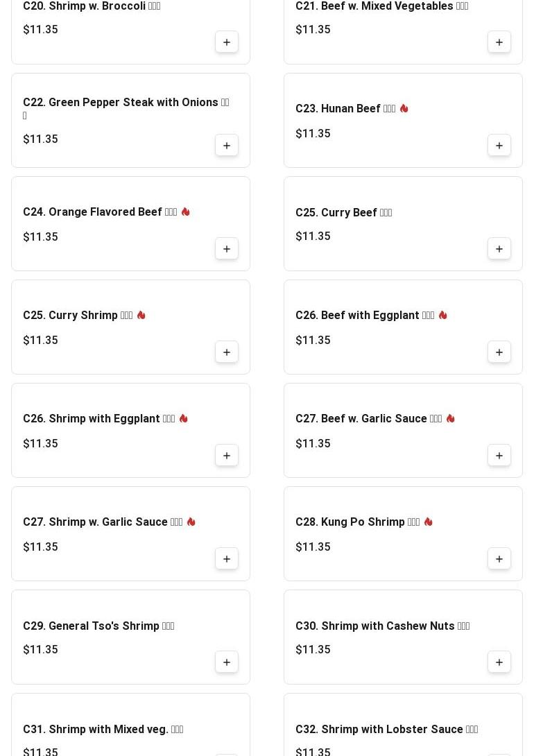
Task: Add C21 Beef w. Mixed Vegetables
Action: click(x=499, y=42)
